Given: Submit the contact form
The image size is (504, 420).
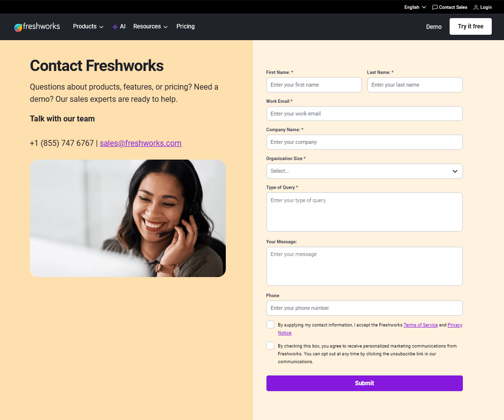Looking at the screenshot, I should (x=364, y=383).
